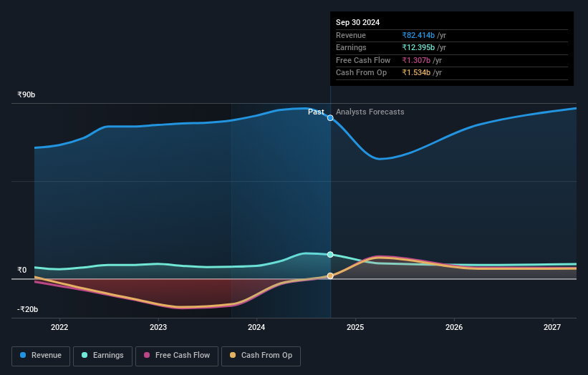588x375 pixels.
Task: Click the ₹1.307b free cash flow value
Action: coord(416,60)
